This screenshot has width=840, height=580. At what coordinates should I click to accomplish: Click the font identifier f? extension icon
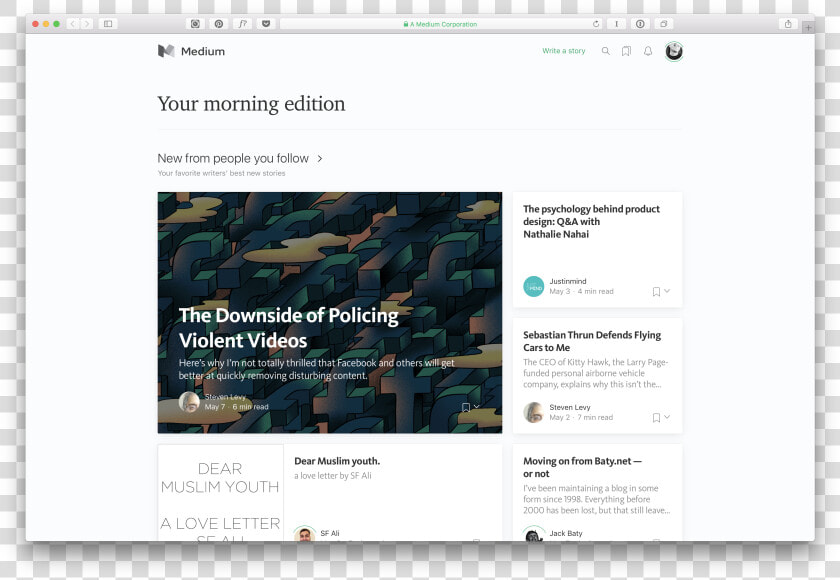point(242,24)
